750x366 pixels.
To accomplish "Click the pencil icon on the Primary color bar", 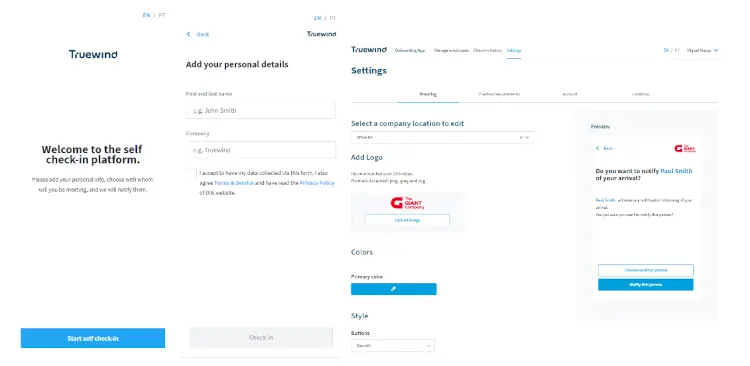I will coord(393,289).
